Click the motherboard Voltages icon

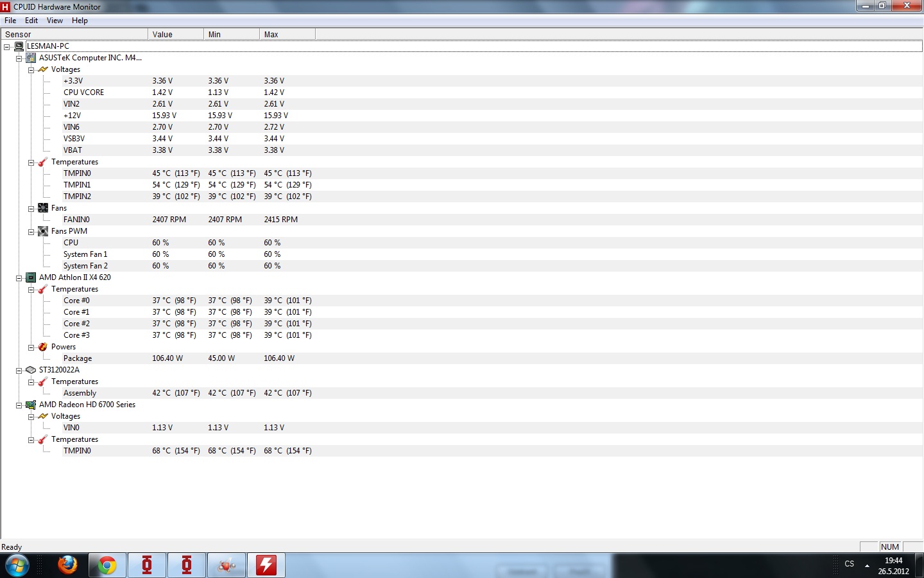coord(43,69)
